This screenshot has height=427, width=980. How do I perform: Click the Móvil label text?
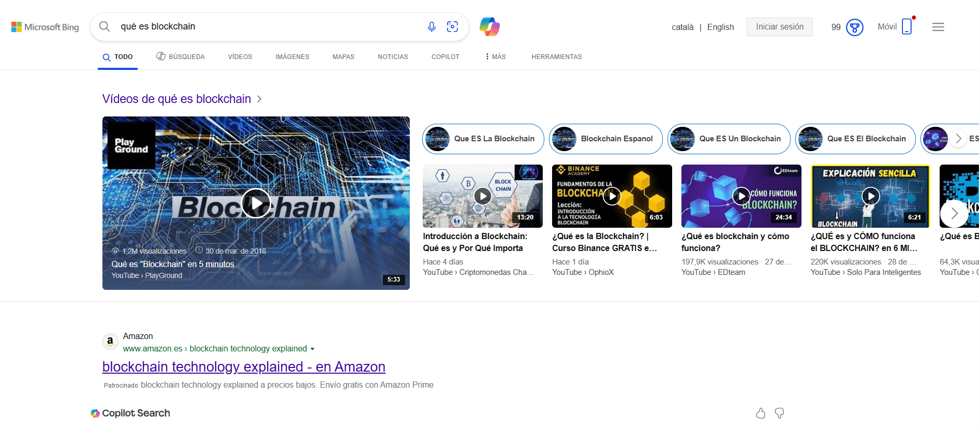tap(887, 27)
